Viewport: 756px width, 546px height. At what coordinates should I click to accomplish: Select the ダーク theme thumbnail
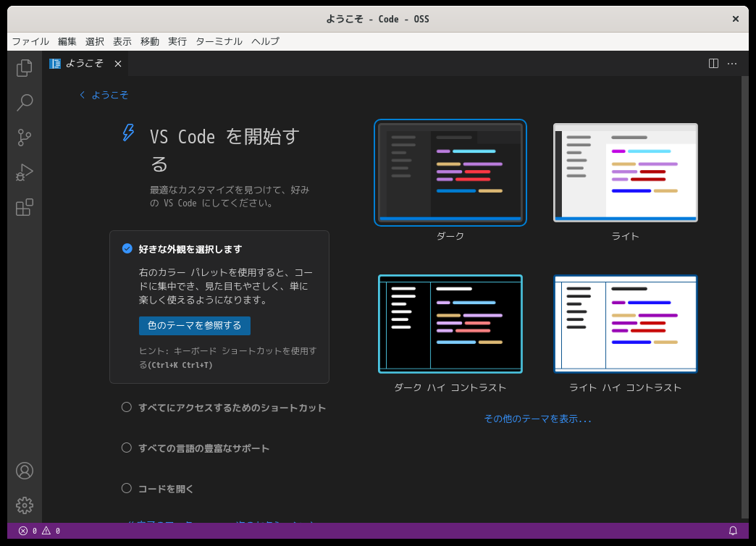(x=450, y=172)
